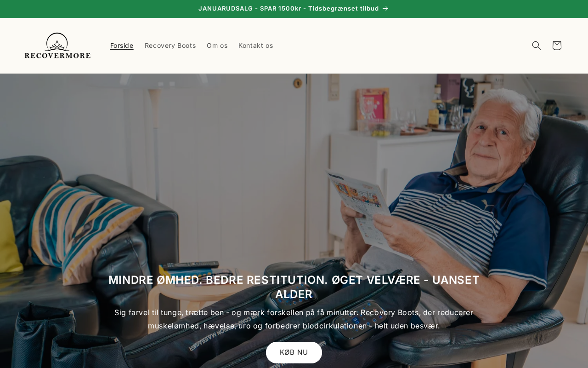
Task: Open the Recovery Boots menu item
Action: pos(170,46)
